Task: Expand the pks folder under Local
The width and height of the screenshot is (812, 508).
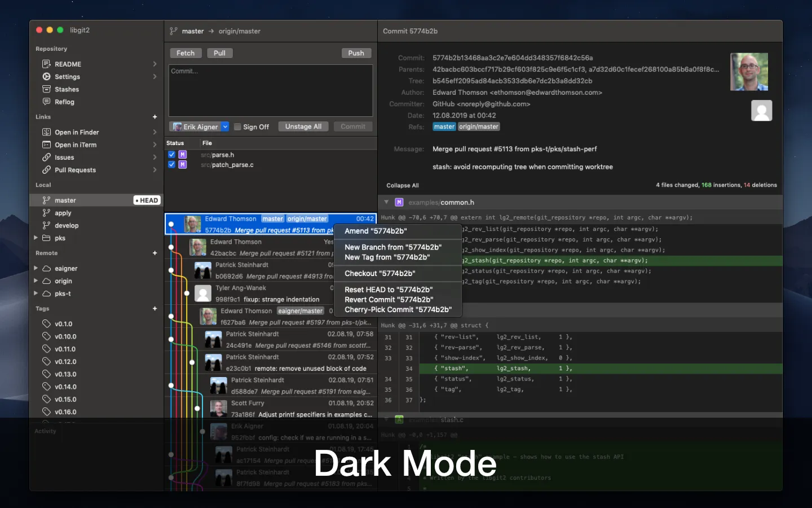Action: 36,238
